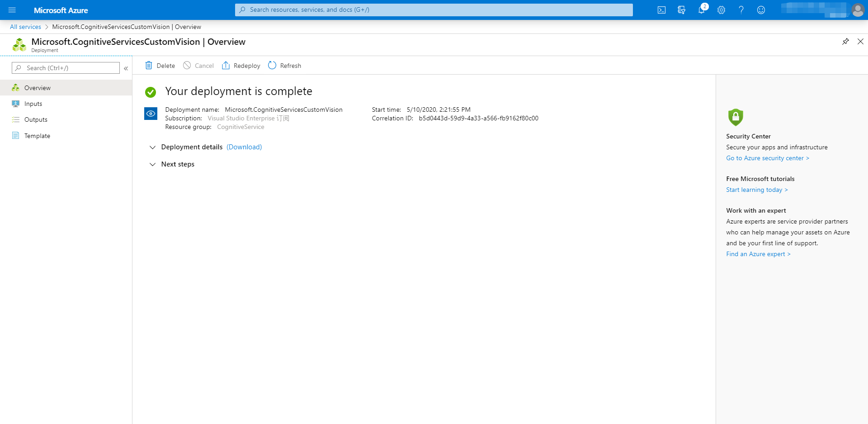
Task: Refresh the deployment overview
Action: point(284,66)
